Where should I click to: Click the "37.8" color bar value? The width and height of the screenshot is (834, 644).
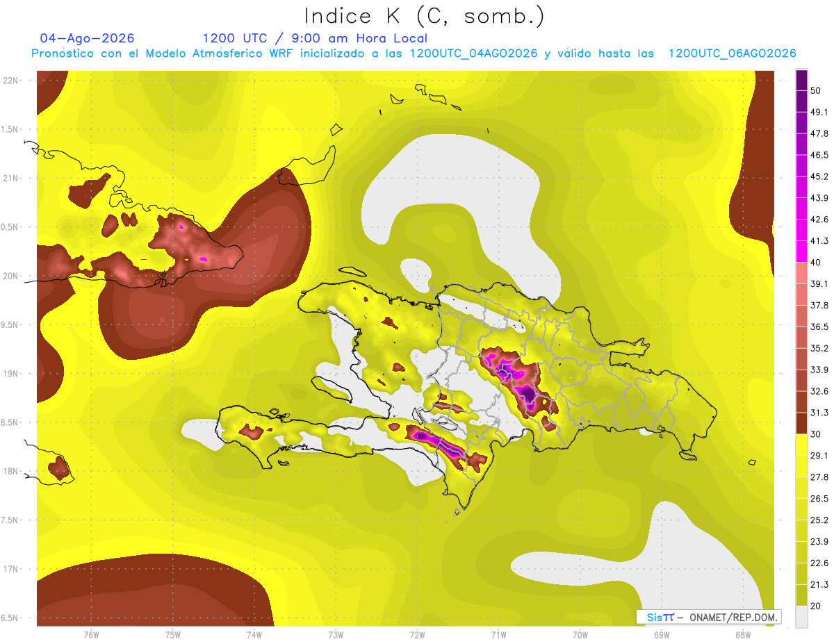click(x=819, y=305)
